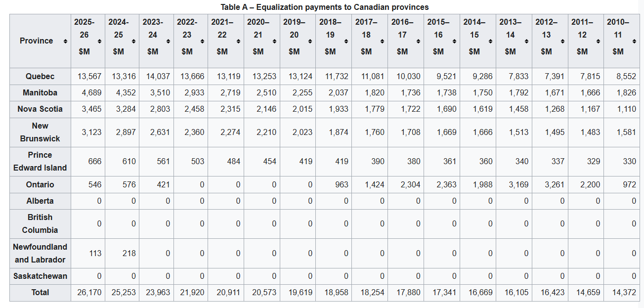
Task: Select Newfoundland and Labrador value 218
Action: click(x=129, y=253)
